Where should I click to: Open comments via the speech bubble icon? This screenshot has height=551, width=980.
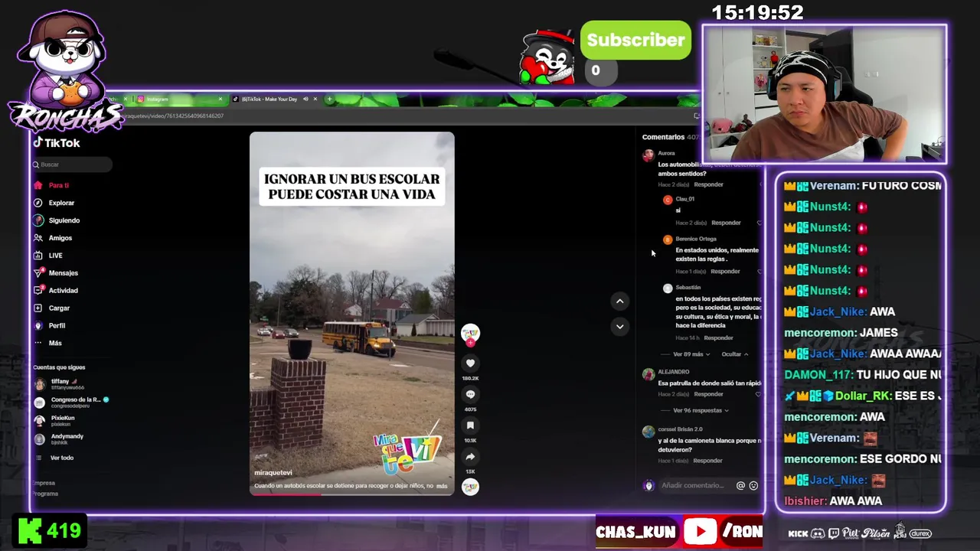pyautogui.click(x=470, y=395)
